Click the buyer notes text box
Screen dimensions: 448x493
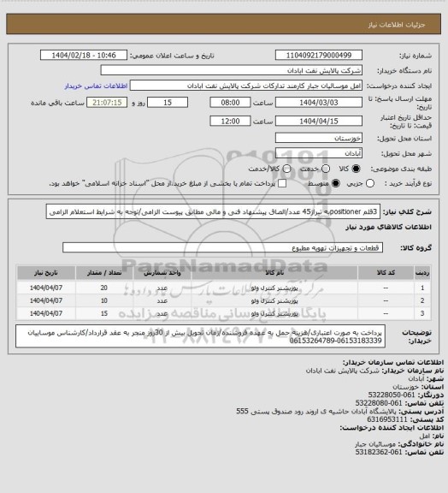pos(200,336)
